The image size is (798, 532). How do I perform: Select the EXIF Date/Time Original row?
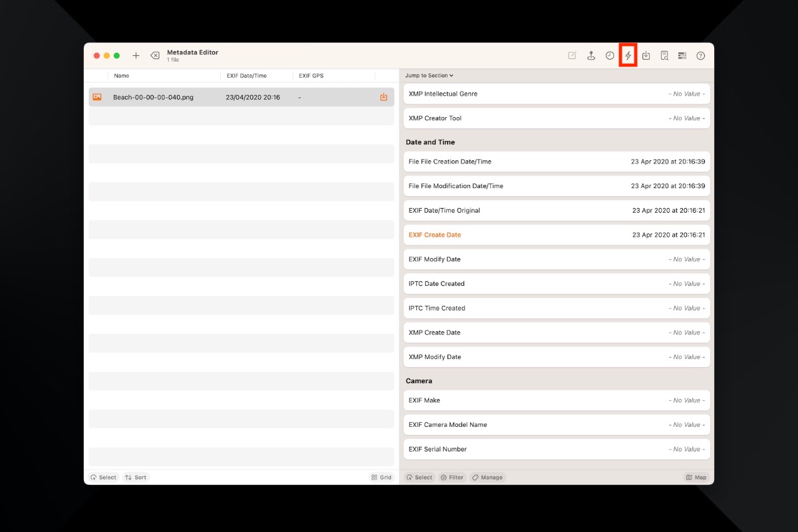point(557,210)
